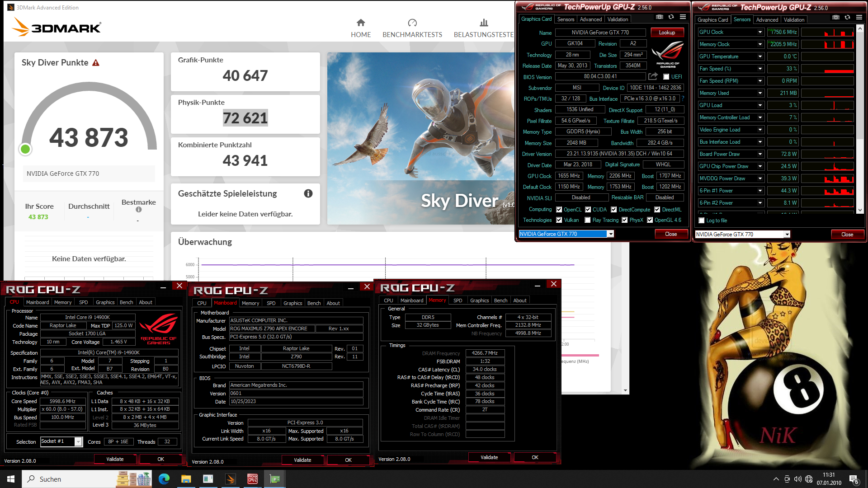Open the taskbar network globe icon

click(x=809, y=479)
